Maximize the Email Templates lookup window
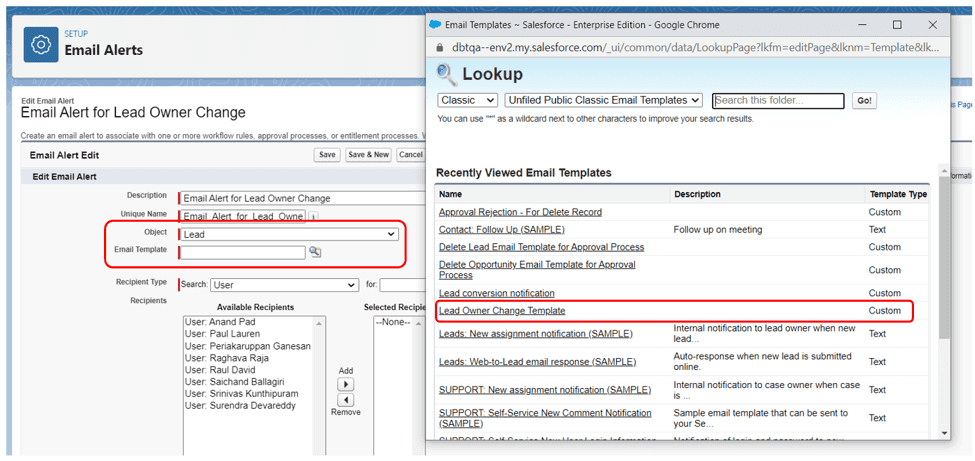Screen dimensions: 975x461 point(897,25)
